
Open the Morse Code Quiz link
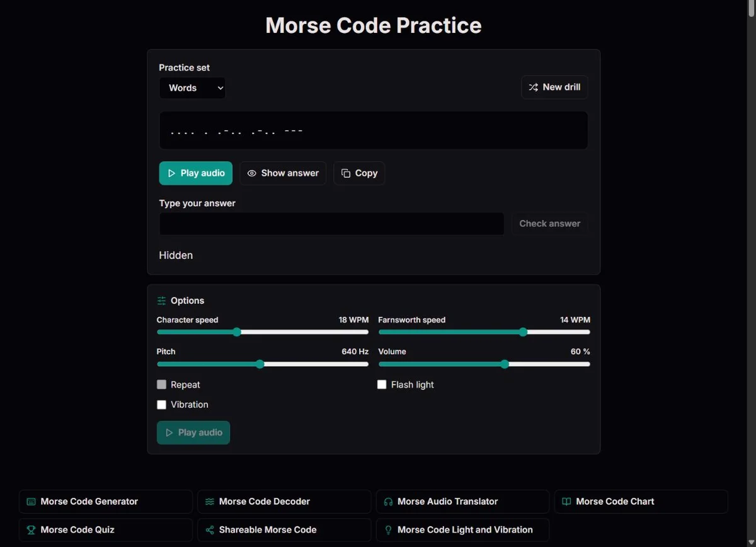pyautogui.click(x=106, y=530)
